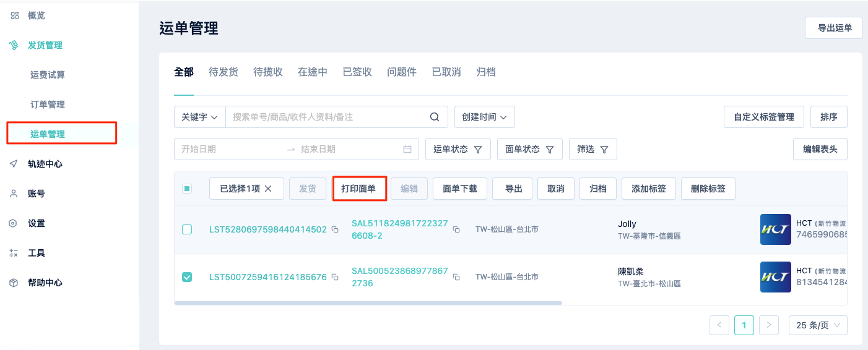
Task: Click the 轨迹中心 sidebar icon
Action: pyautogui.click(x=14, y=164)
